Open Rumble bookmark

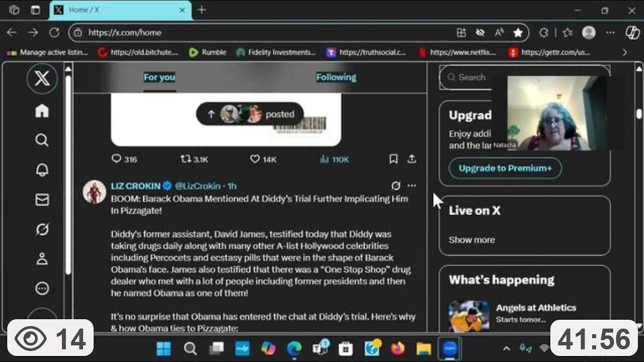click(x=207, y=52)
